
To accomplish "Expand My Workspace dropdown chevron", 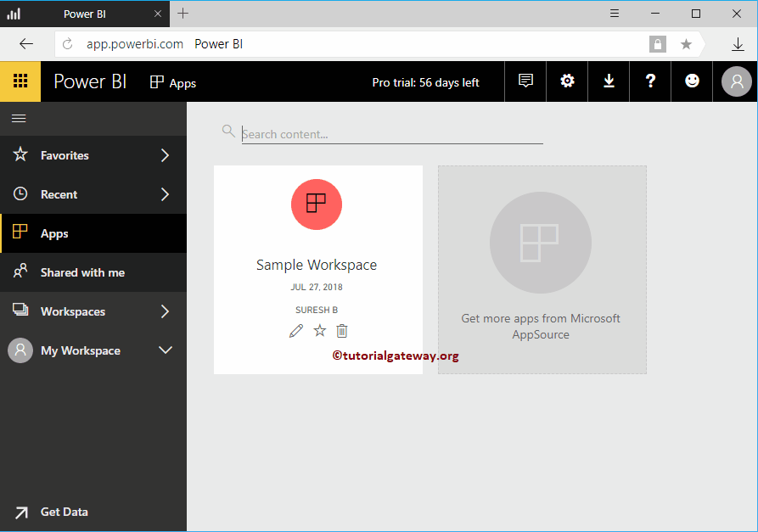I will click(166, 350).
